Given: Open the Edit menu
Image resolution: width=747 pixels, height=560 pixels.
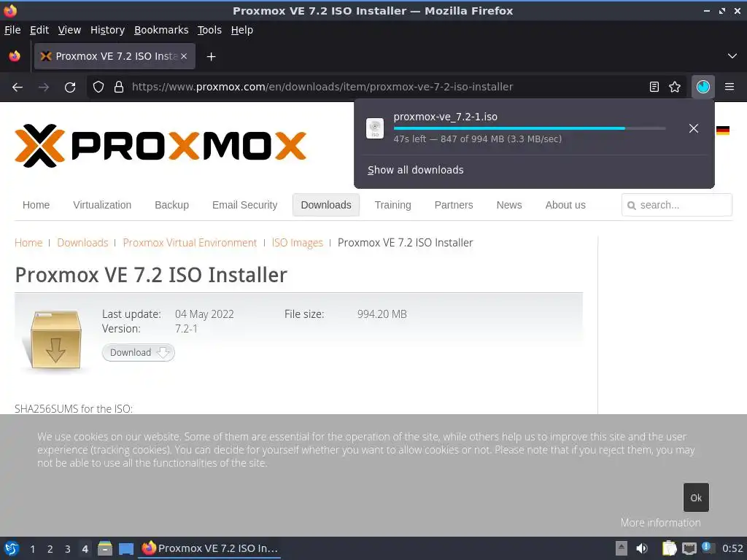Looking at the screenshot, I should point(39,30).
